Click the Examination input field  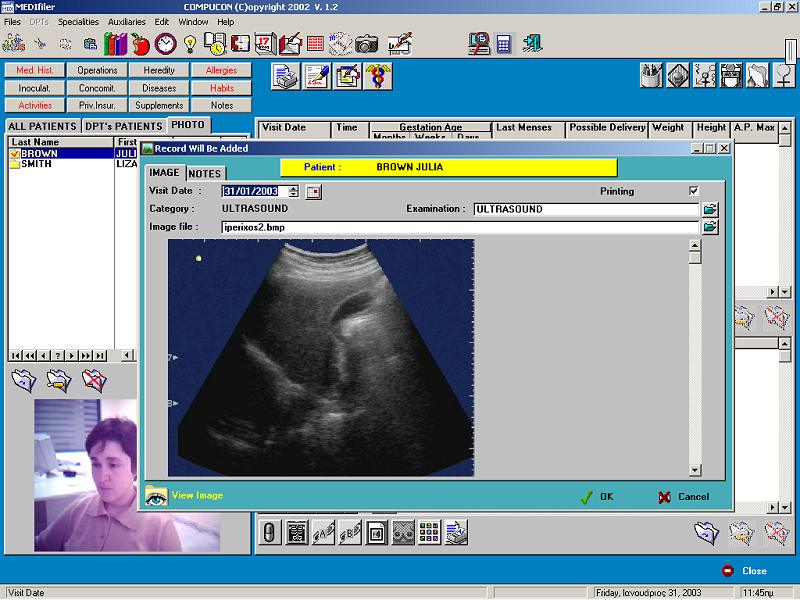586,209
